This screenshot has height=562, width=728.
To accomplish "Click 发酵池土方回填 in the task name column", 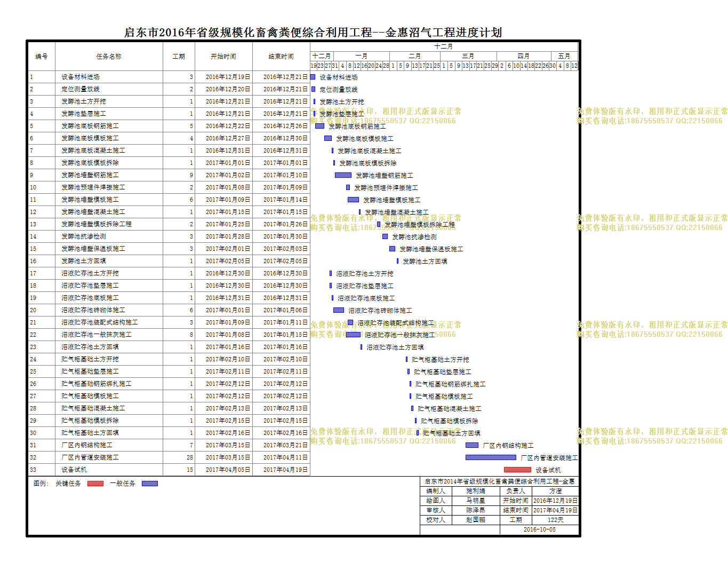I will (x=84, y=261).
